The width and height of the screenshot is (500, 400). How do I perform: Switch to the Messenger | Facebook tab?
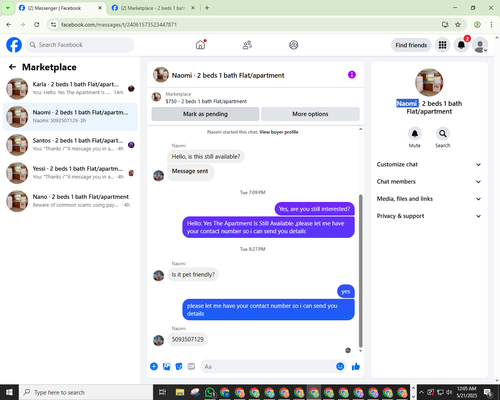[x=60, y=8]
